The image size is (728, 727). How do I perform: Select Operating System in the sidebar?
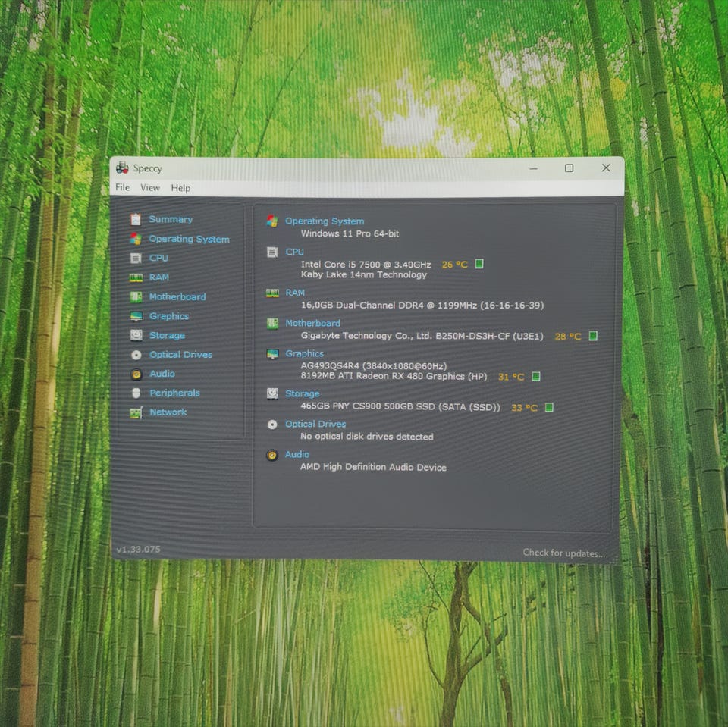pos(189,239)
